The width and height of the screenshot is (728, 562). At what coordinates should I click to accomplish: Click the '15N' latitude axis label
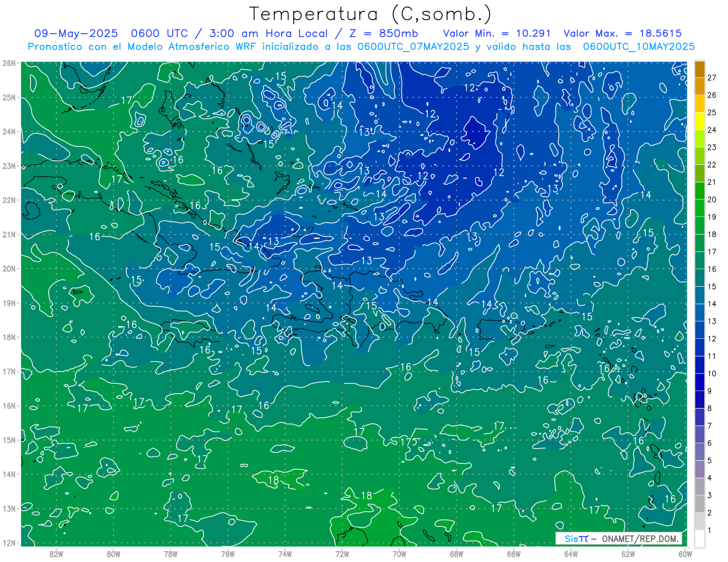point(9,440)
